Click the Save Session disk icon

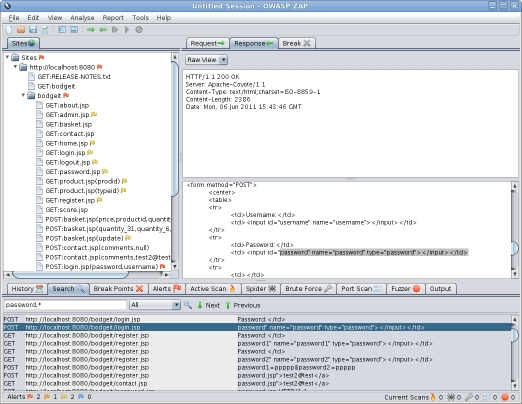[x=33, y=30]
